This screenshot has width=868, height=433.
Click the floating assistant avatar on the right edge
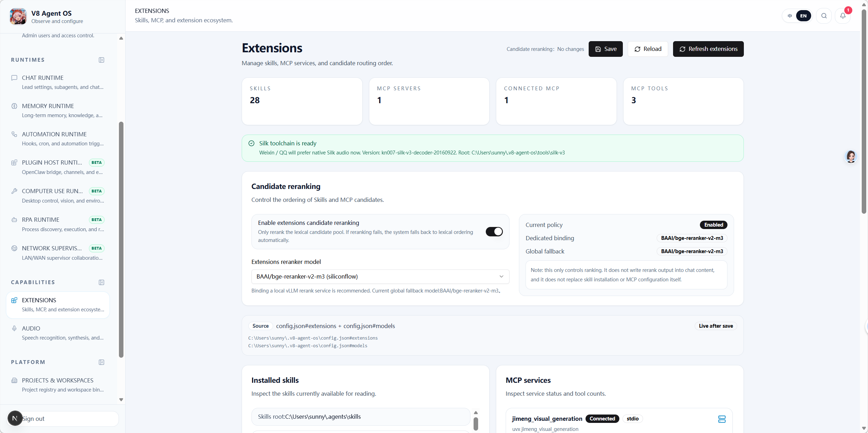tap(851, 157)
